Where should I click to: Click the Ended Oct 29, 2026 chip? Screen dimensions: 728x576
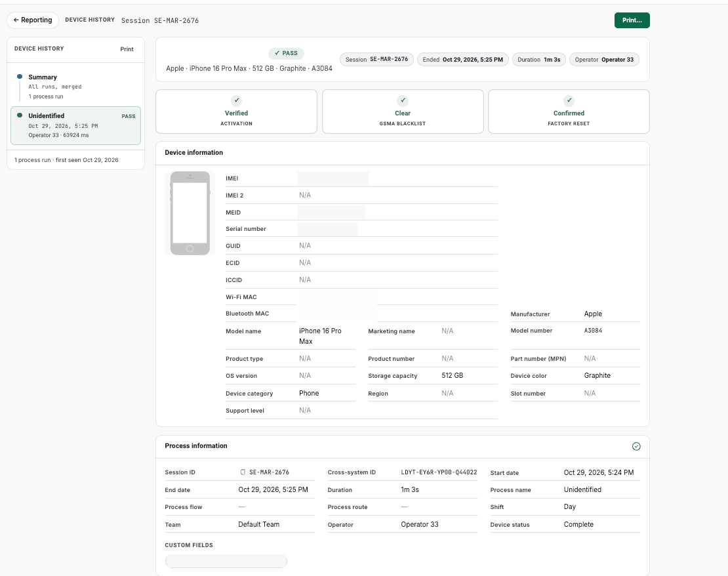(463, 60)
